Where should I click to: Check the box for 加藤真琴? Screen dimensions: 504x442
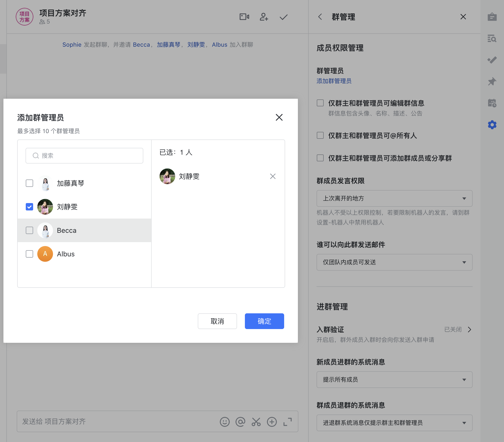[x=30, y=183]
